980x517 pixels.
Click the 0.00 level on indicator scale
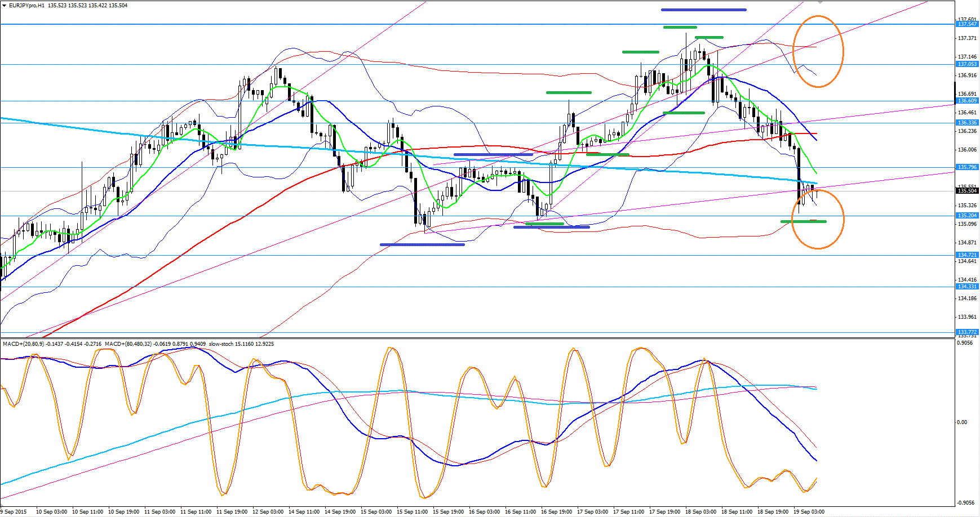962,422
